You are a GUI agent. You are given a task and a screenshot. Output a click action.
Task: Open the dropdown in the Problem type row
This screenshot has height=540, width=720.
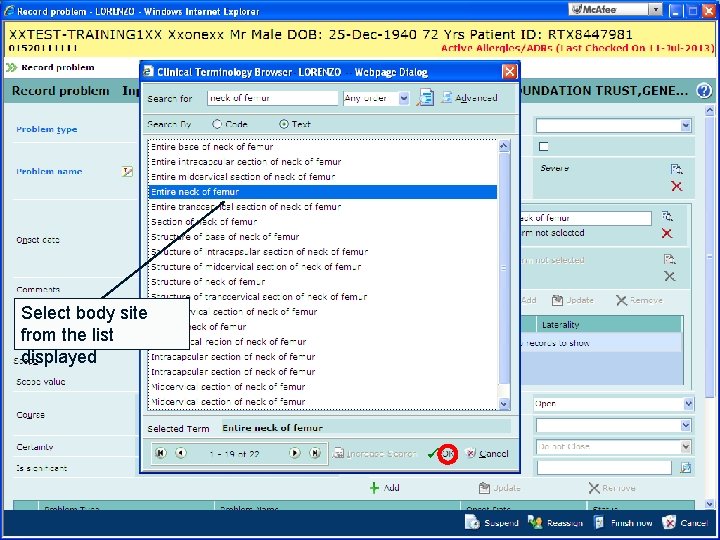pos(686,125)
